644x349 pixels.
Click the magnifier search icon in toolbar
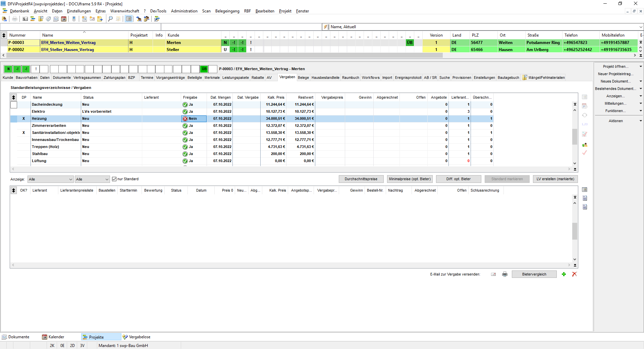coord(110,19)
